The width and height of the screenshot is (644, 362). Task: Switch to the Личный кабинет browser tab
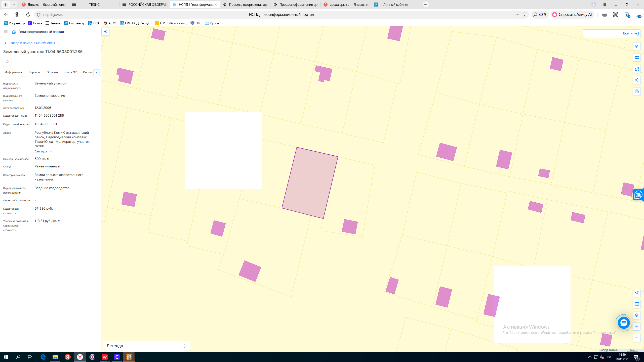(396, 5)
